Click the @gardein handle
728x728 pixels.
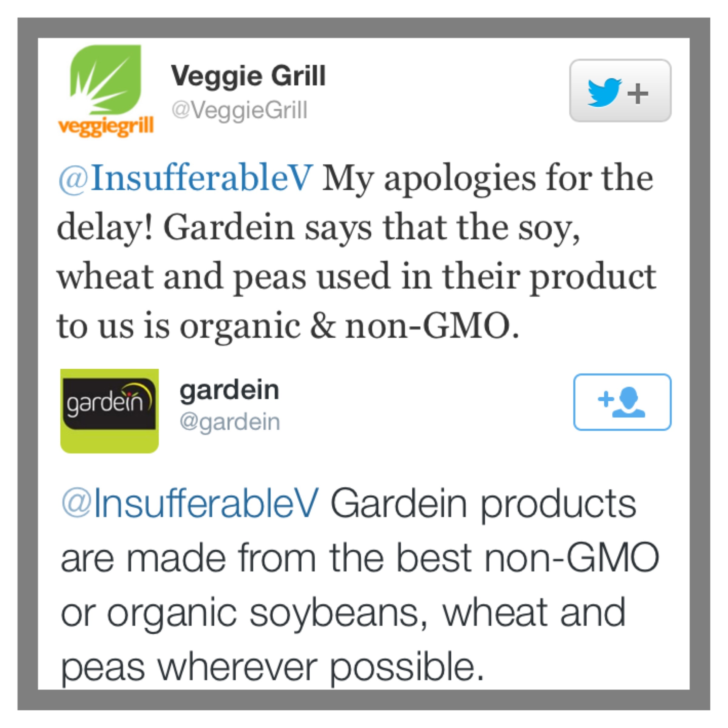[230, 422]
